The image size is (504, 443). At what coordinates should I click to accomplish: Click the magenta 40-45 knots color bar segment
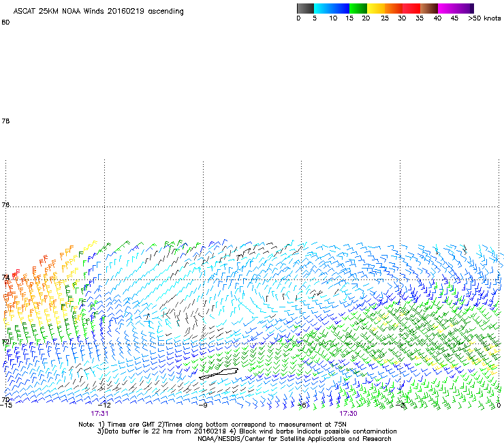(x=447, y=8)
